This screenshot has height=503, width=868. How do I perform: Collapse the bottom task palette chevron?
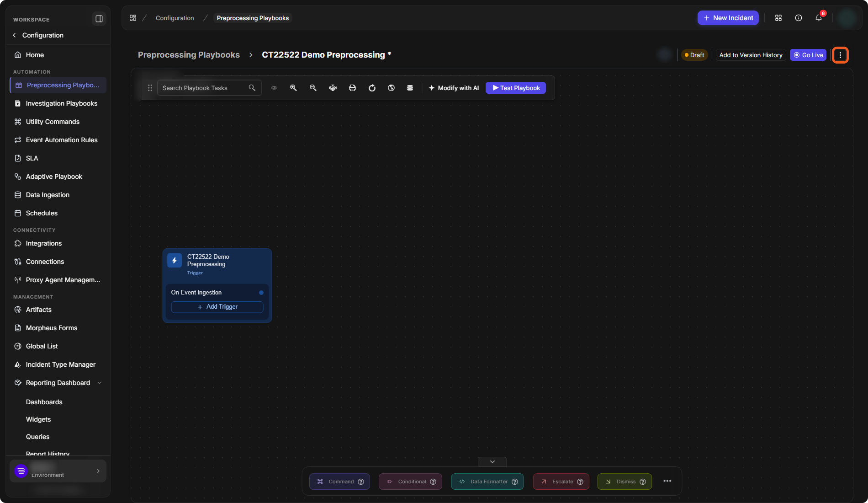point(492,461)
